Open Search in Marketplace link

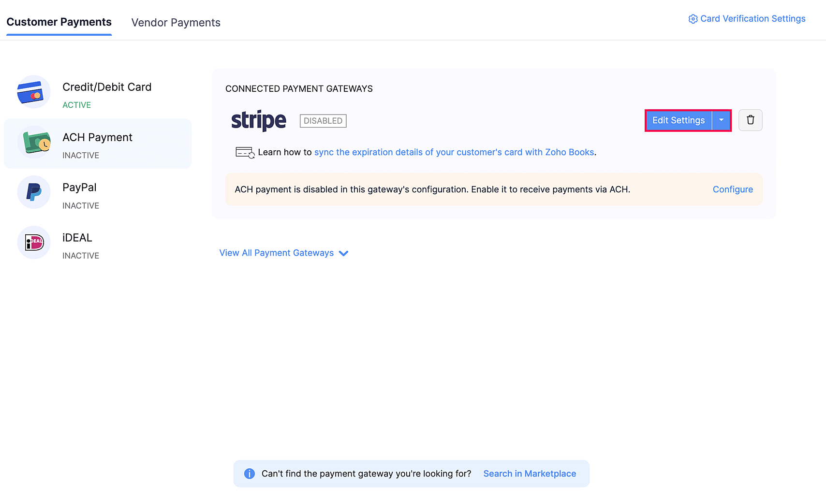pyautogui.click(x=530, y=474)
